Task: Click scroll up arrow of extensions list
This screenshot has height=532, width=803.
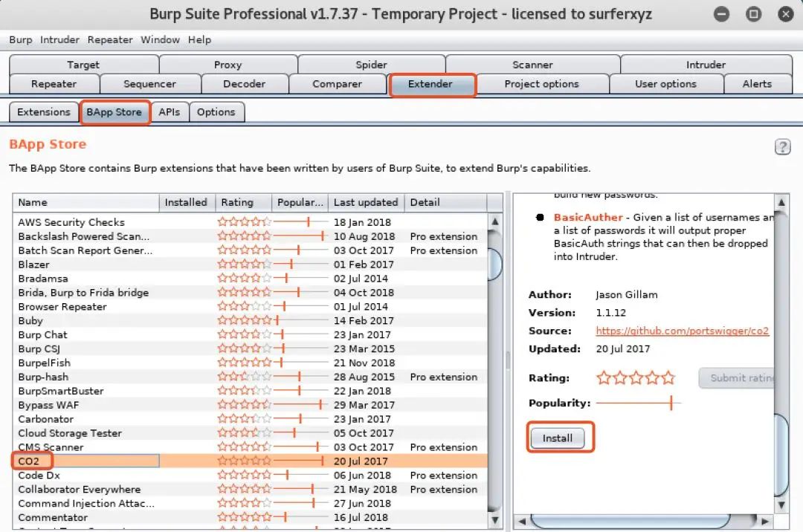Action: [x=494, y=221]
